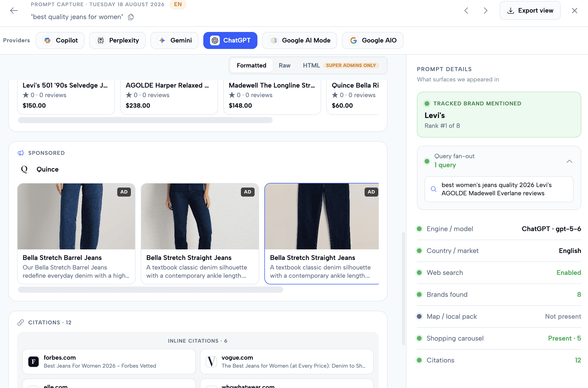Screen dimensions: 588x388
Task: Close the prompt capture panel
Action: tap(574, 11)
